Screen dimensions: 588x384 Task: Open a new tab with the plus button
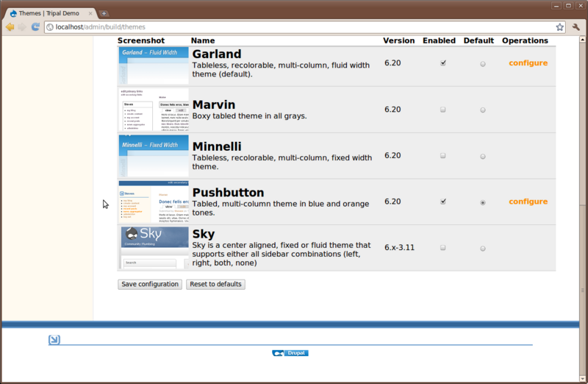[x=104, y=13]
